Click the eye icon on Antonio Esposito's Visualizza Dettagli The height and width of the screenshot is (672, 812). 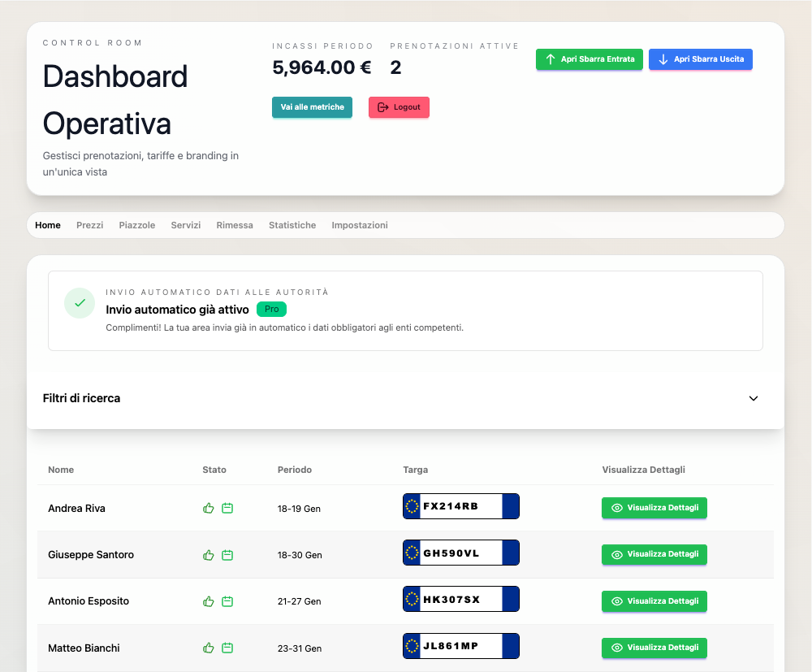(x=618, y=601)
